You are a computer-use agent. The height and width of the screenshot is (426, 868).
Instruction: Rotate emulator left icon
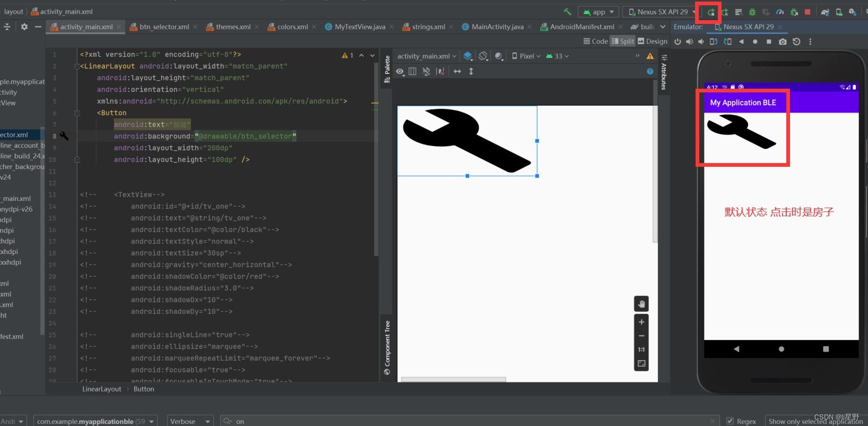point(714,41)
